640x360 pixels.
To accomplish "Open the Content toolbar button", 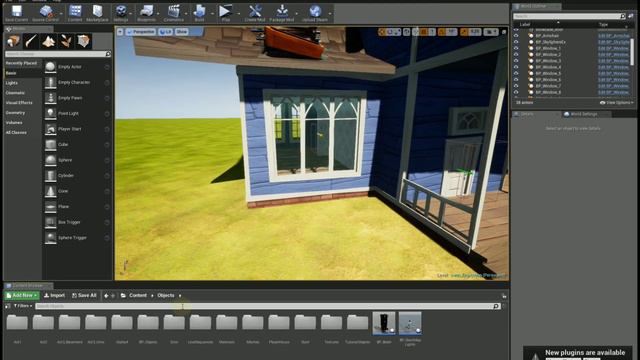I will click(x=75, y=13).
